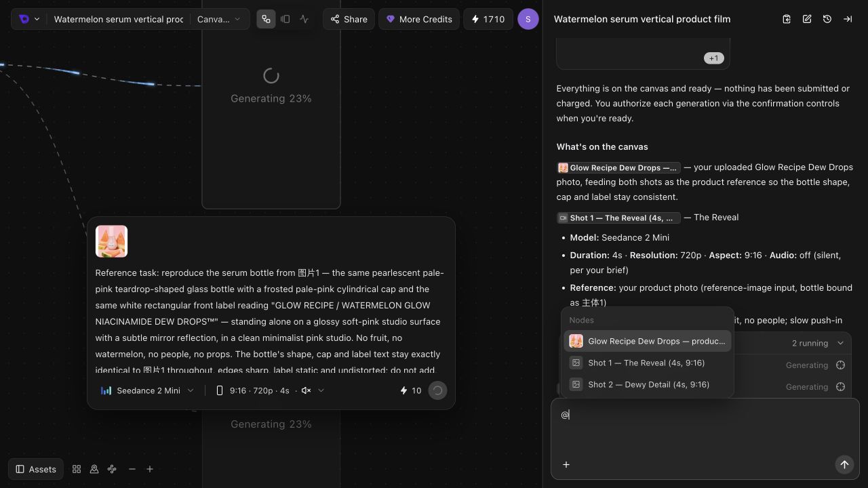Open the app logo menu
This screenshot has height=488, width=868.
(29, 19)
